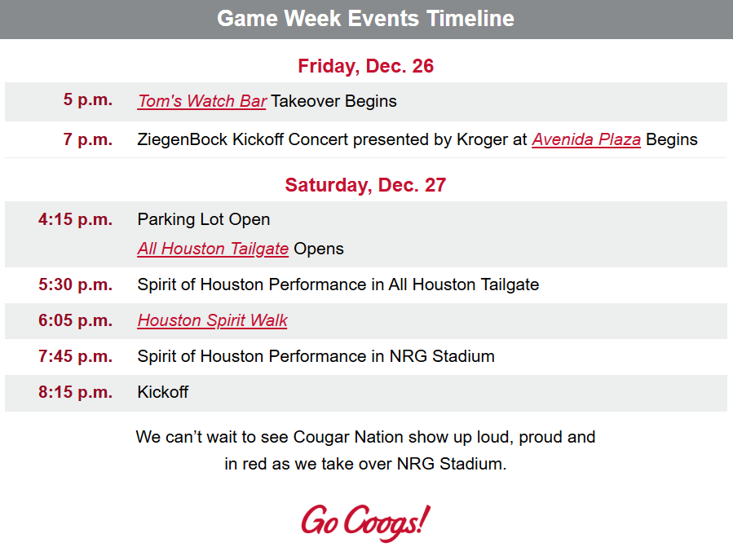Click the Kickoff event text

coord(163,392)
